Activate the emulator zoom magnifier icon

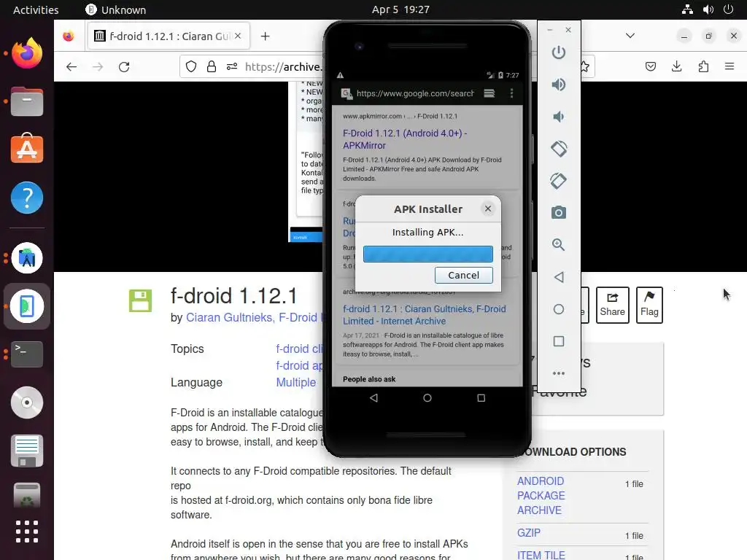click(x=558, y=245)
